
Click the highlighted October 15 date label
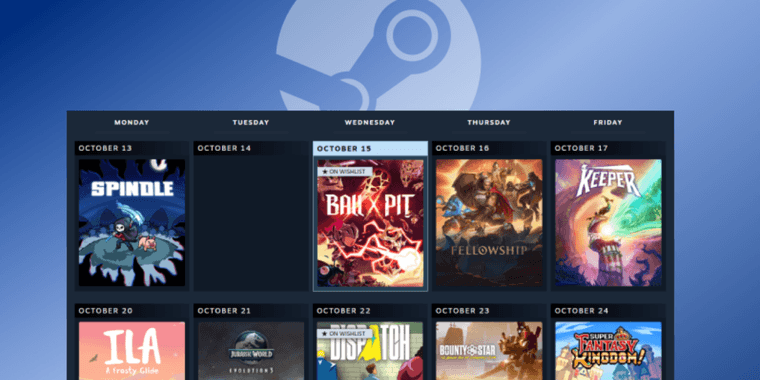coord(344,149)
